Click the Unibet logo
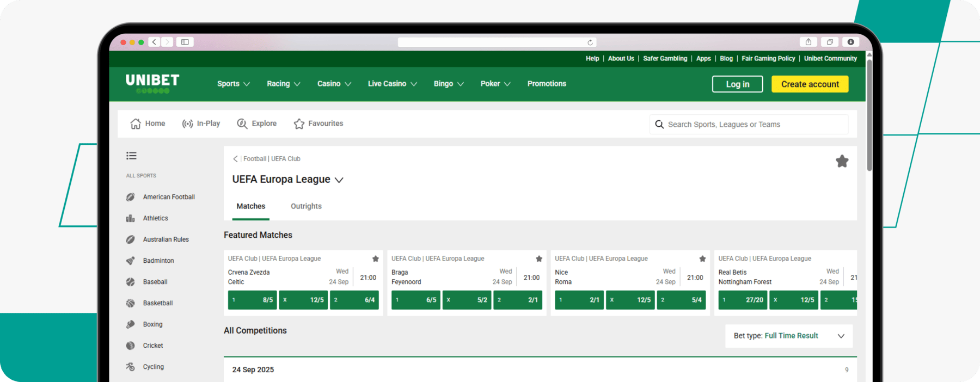 [152, 84]
